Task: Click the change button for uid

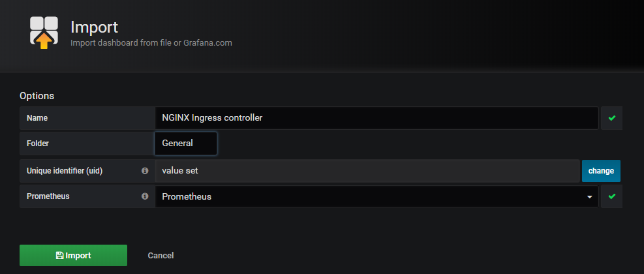Action: [601, 171]
